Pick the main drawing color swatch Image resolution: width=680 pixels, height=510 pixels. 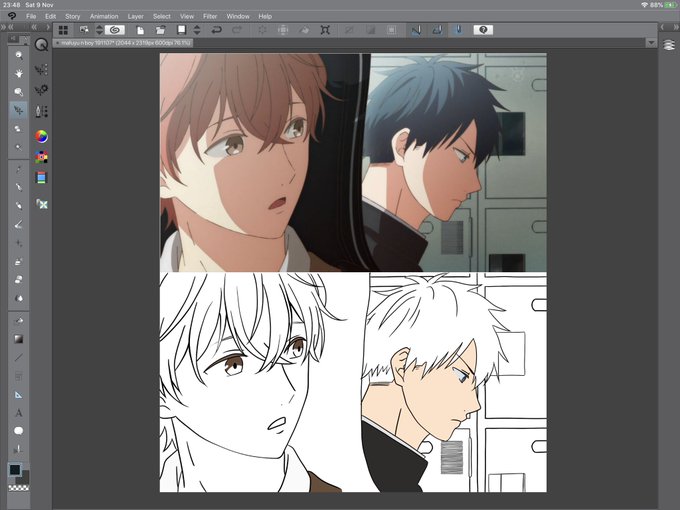(15, 470)
